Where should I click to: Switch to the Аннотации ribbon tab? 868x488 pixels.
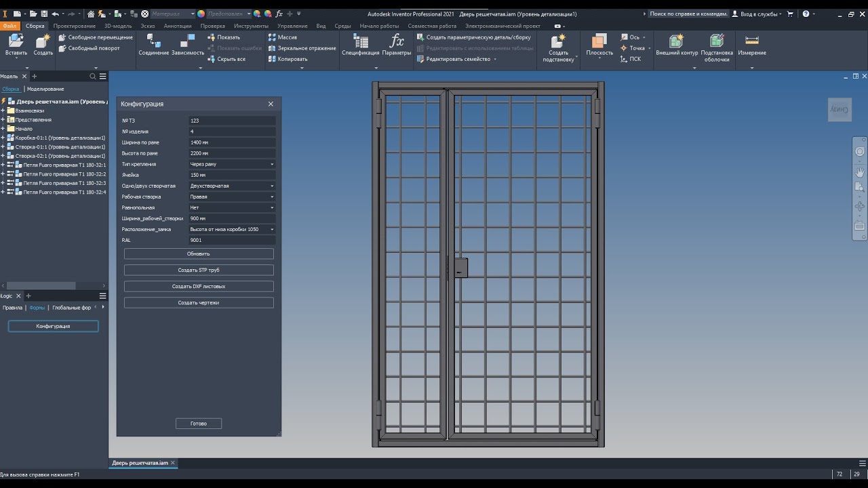[178, 26]
